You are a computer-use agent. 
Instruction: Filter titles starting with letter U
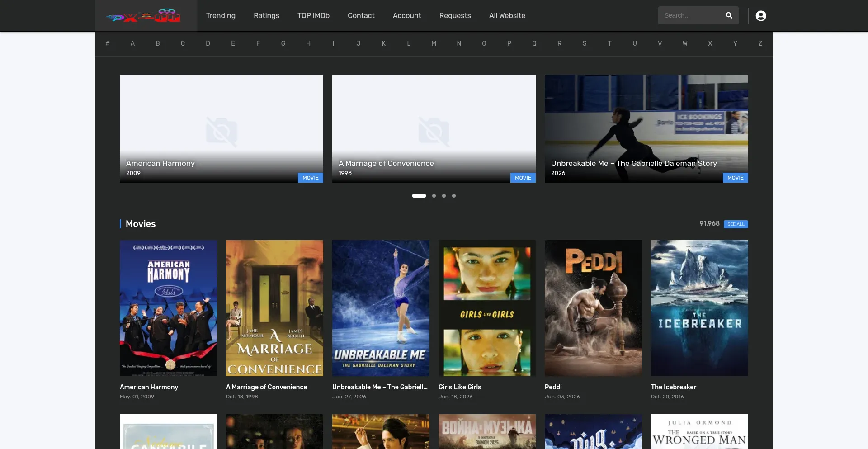[635, 43]
